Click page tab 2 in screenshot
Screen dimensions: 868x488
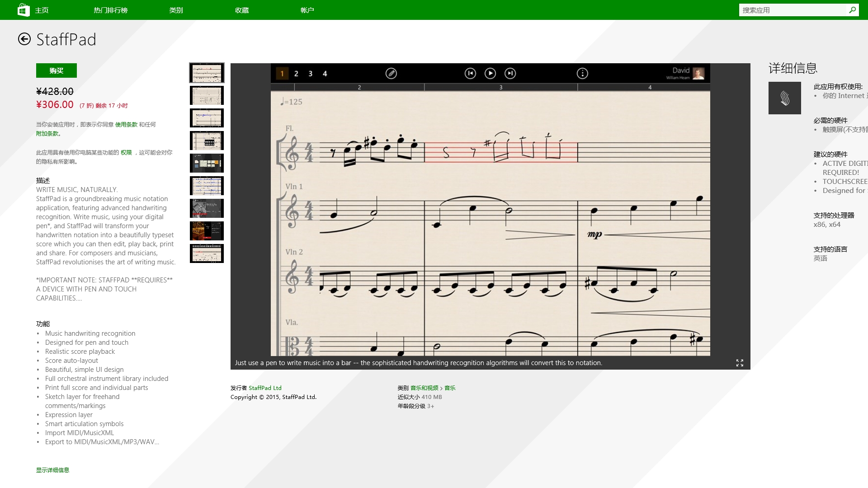point(296,73)
